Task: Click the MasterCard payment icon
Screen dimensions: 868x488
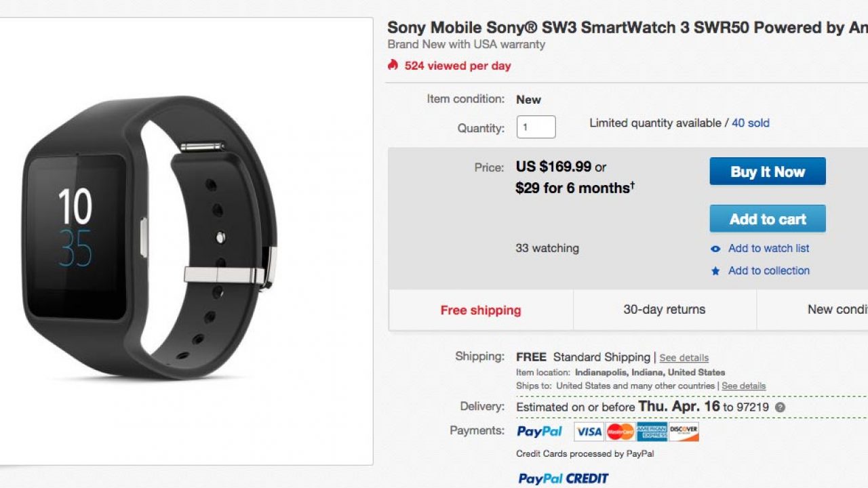Action: point(620,432)
